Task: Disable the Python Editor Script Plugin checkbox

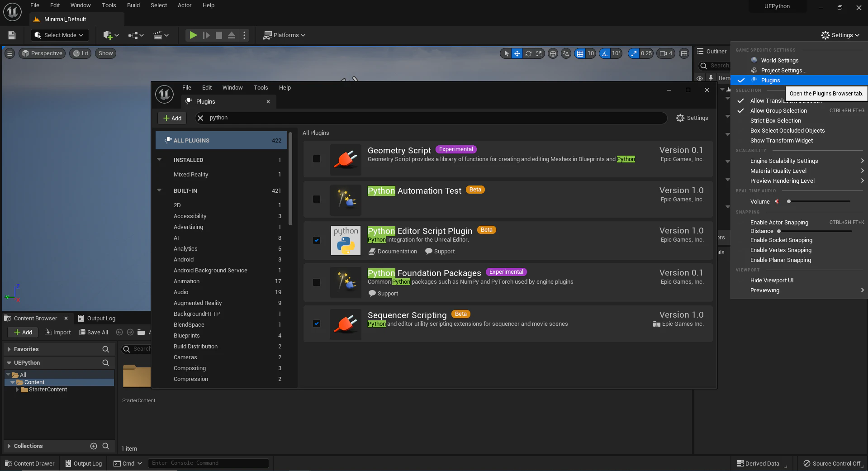Action: click(317, 240)
